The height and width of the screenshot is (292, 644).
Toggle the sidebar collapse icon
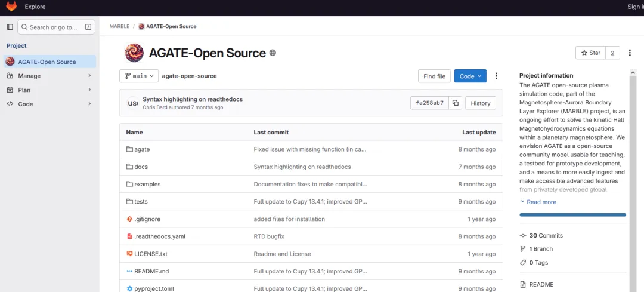pyautogui.click(x=10, y=27)
